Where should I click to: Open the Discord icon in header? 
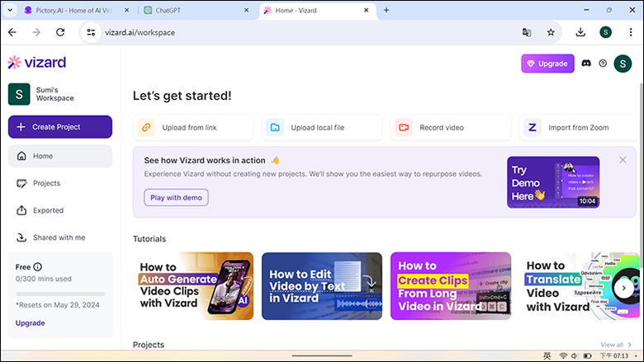click(x=586, y=63)
